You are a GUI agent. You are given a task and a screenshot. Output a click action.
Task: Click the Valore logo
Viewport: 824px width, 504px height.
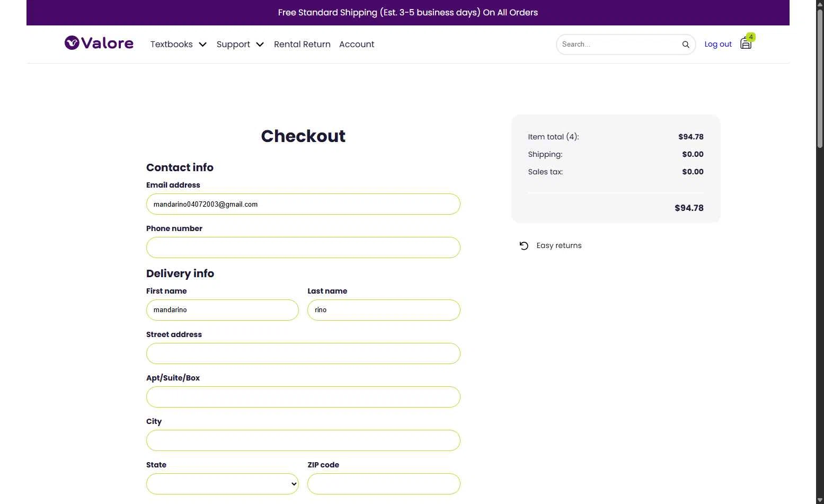pos(99,43)
